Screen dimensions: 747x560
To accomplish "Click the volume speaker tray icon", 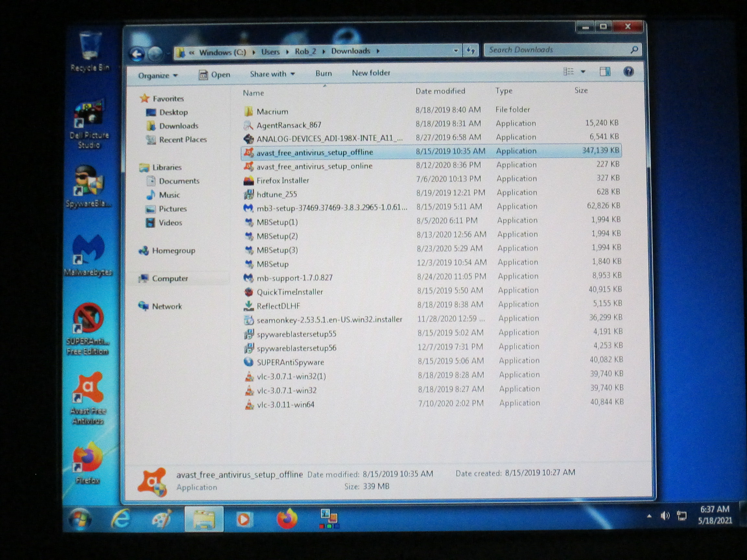I will pos(665,516).
